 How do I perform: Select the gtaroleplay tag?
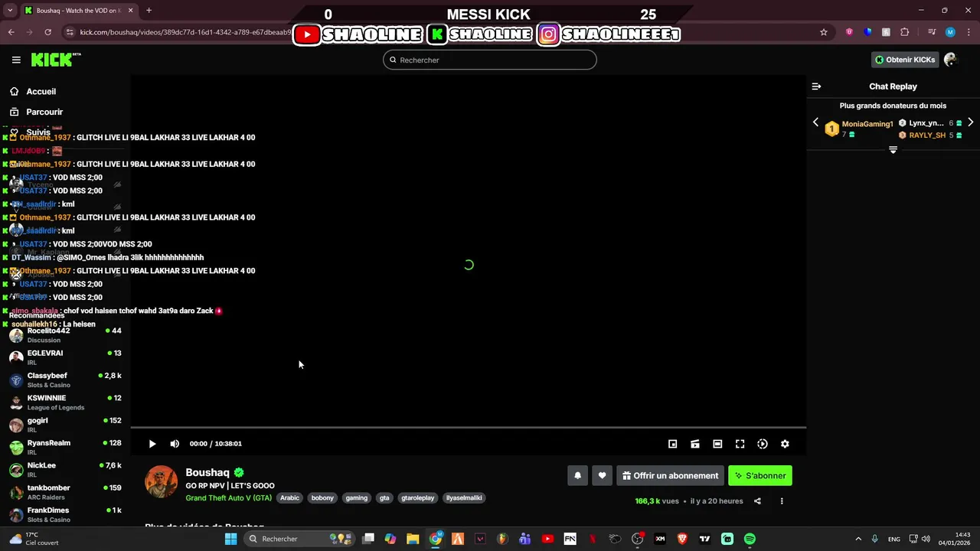[x=418, y=497]
